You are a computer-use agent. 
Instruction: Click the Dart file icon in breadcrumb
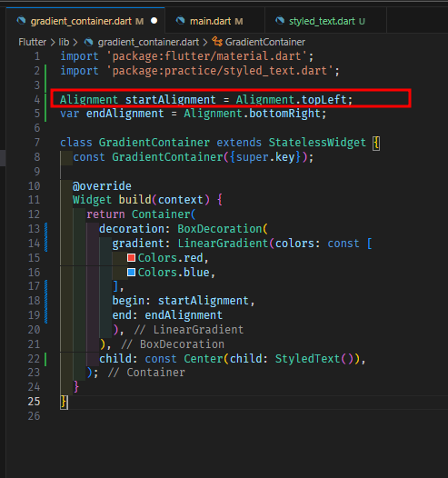(x=89, y=42)
